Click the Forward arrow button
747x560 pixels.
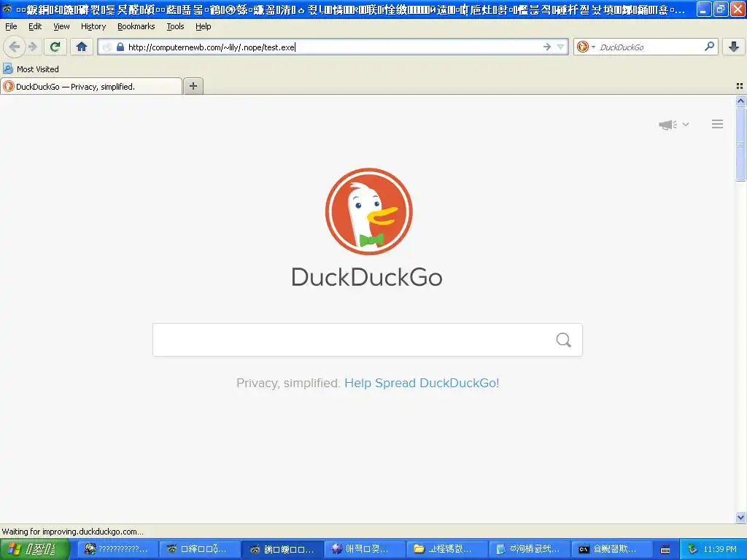pos(32,47)
